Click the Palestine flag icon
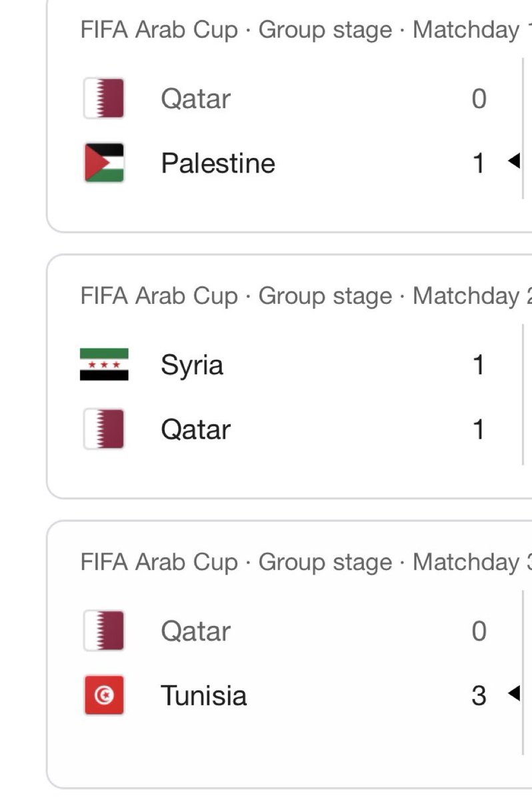The height and width of the screenshot is (800, 532). (x=104, y=163)
